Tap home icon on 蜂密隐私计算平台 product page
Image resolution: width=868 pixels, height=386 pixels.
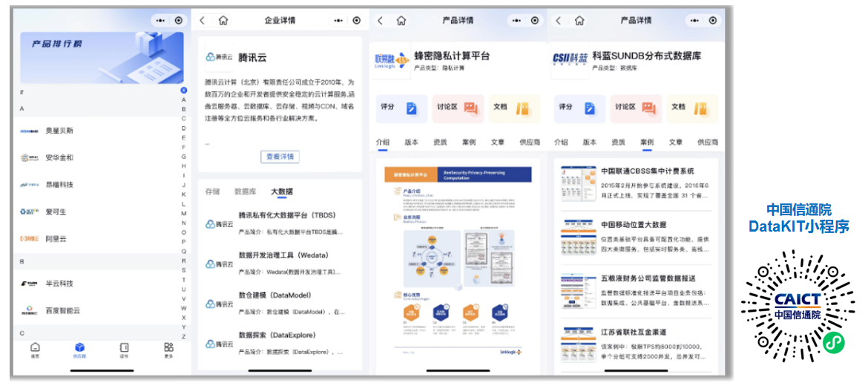401,21
